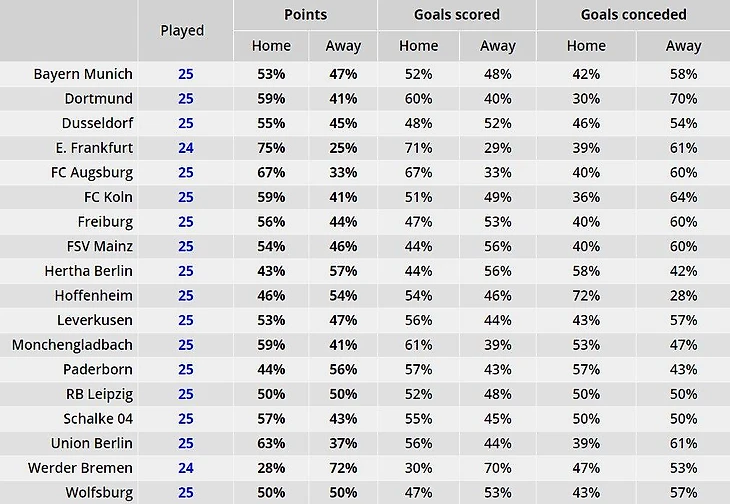Click the Bayern Munich team name
This screenshot has height=504, width=730.
coord(83,74)
